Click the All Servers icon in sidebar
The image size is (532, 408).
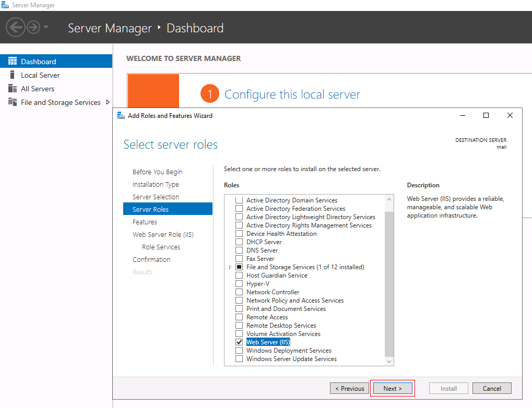click(x=13, y=89)
